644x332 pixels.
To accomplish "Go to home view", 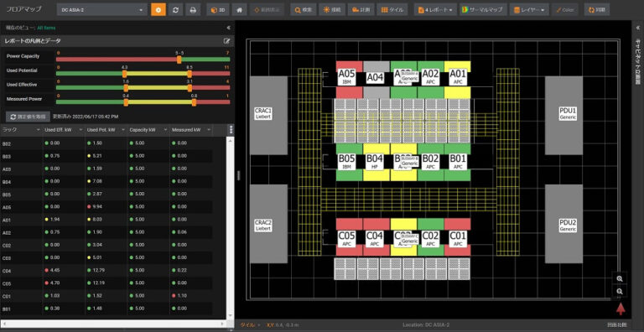I will 239,9.
